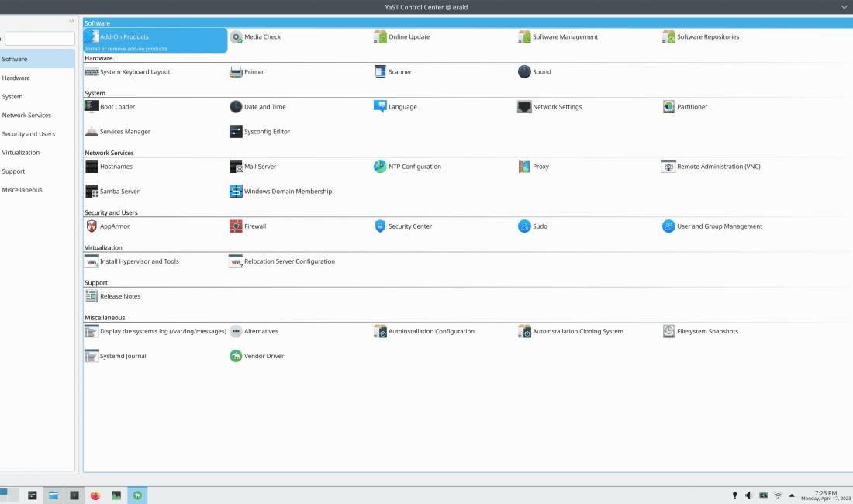Screen dimensions: 853x504
Task: Open Wi-Fi network tray icon
Action: point(779,495)
